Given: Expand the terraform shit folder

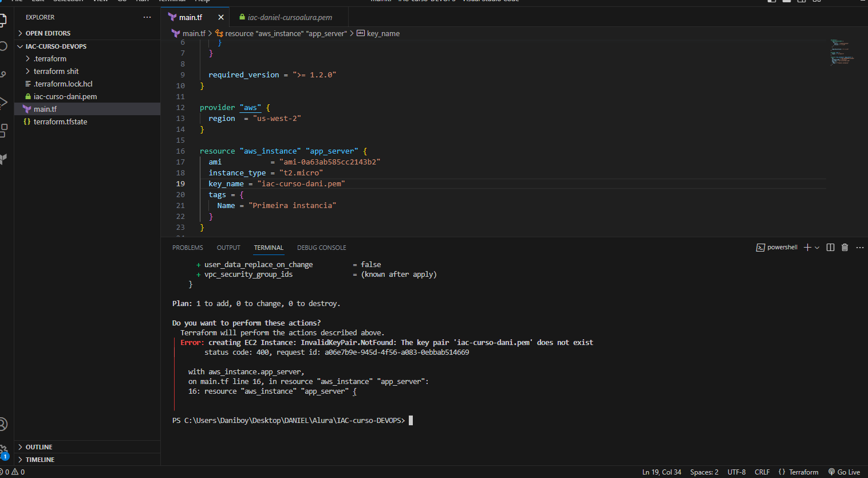Looking at the screenshot, I should click(87, 71).
